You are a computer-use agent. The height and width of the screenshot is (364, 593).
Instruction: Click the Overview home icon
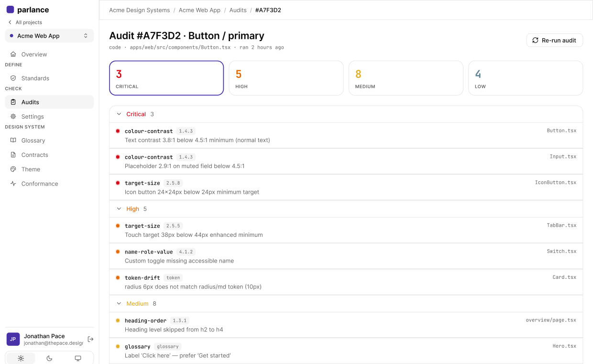coord(13,55)
